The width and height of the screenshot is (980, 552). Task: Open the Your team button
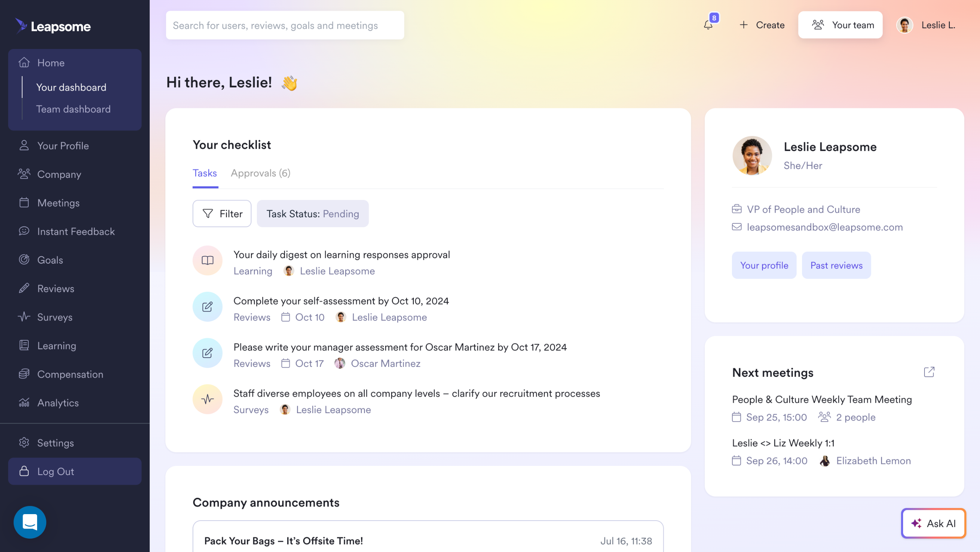click(840, 25)
